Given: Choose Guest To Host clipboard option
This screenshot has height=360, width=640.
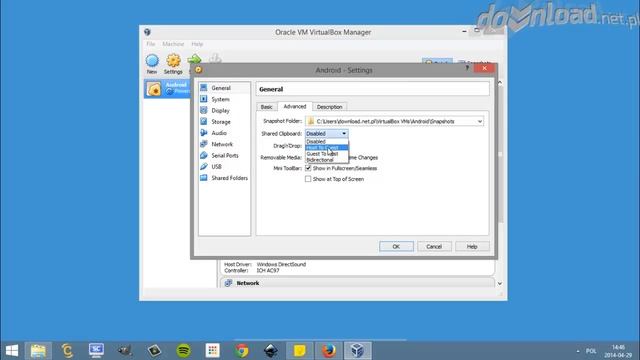Looking at the screenshot, I should 327,154.
